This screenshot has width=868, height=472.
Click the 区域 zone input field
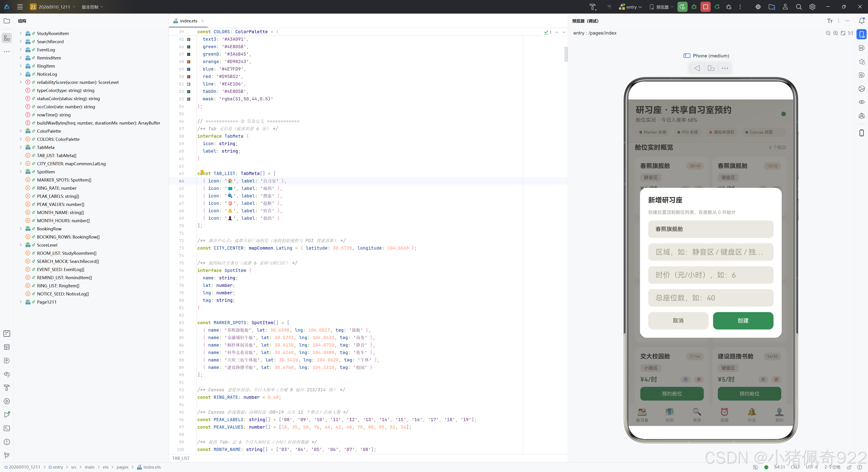[x=711, y=252]
